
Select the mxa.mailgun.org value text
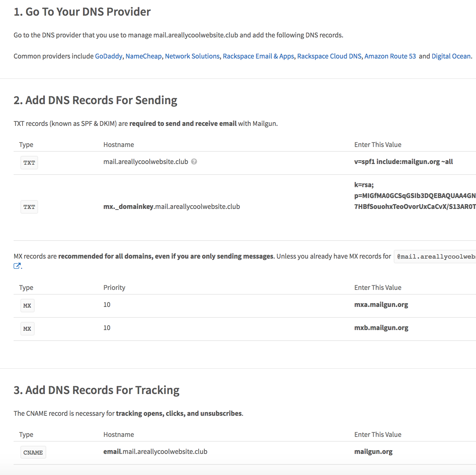pyautogui.click(x=381, y=305)
